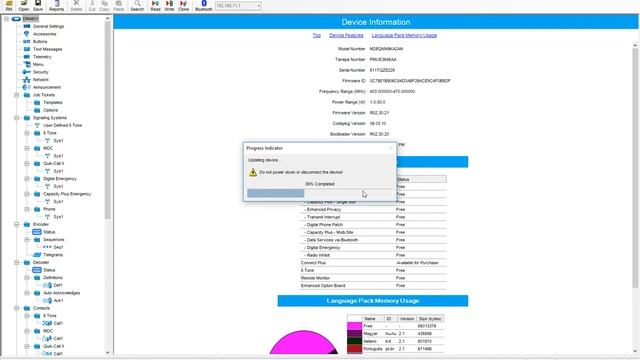Collapse the Signaling Systems node
This screenshot has width=640, height=360.
(17, 118)
